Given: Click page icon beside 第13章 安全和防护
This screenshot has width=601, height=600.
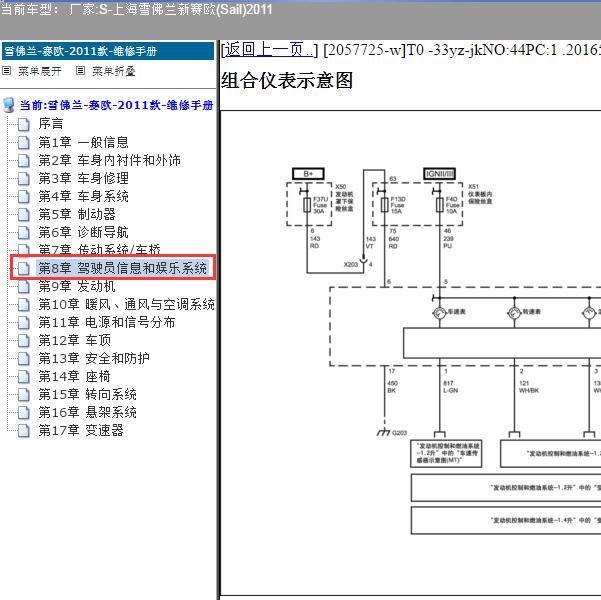Looking at the screenshot, I should [24, 359].
